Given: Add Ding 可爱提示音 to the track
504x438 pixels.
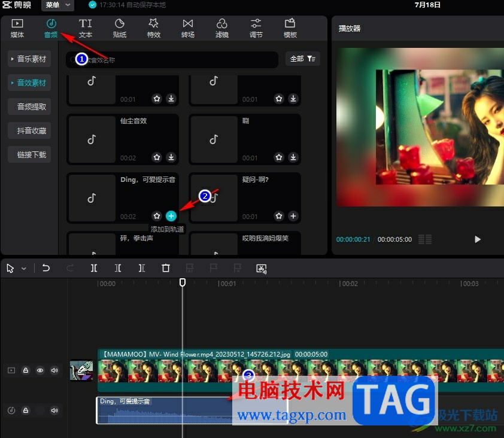Looking at the screenshot, I should tap(171, 216).
